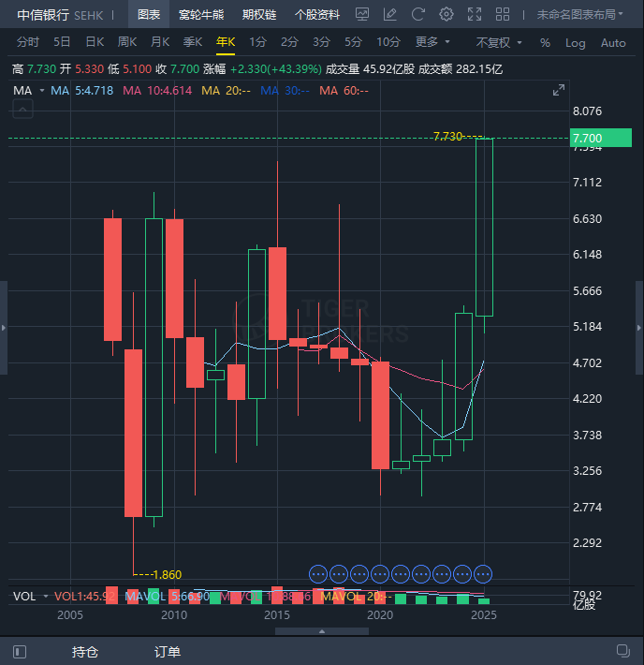The image size is (644, 665).
Task: Toggle Auto scale mode
Action: click(613, 43)
